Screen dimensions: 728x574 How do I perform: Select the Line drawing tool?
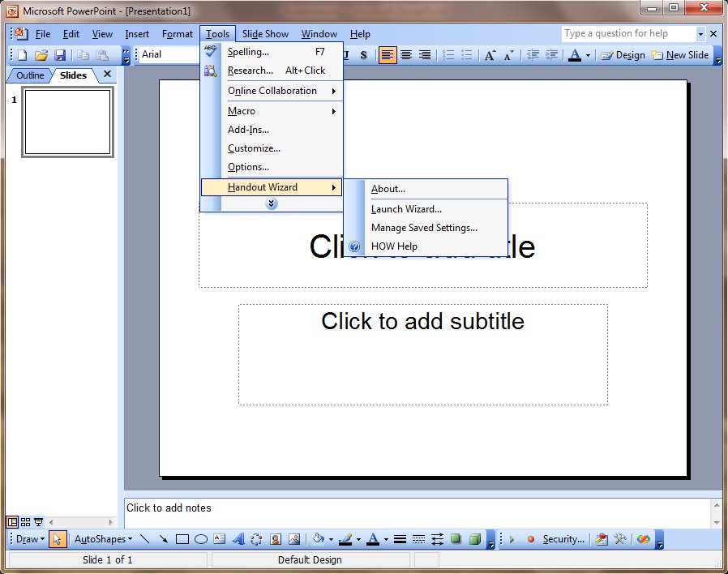(x=145, y=538)
